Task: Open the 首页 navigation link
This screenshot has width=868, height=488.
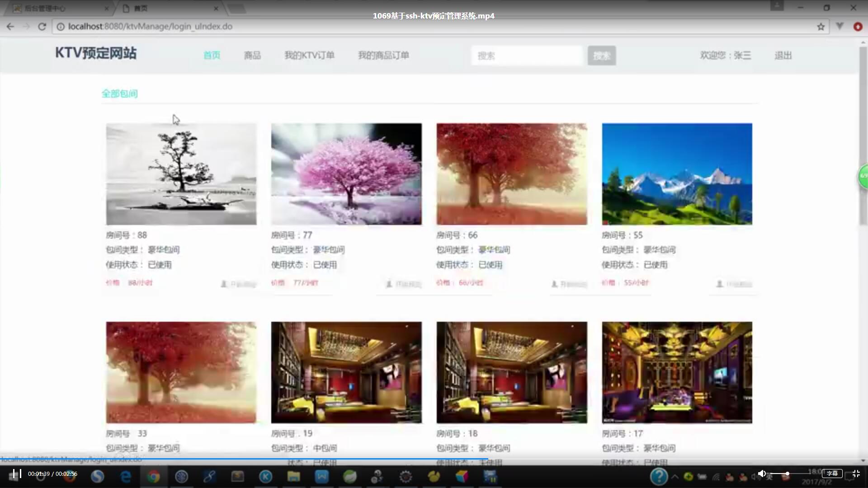Action: 212,55
